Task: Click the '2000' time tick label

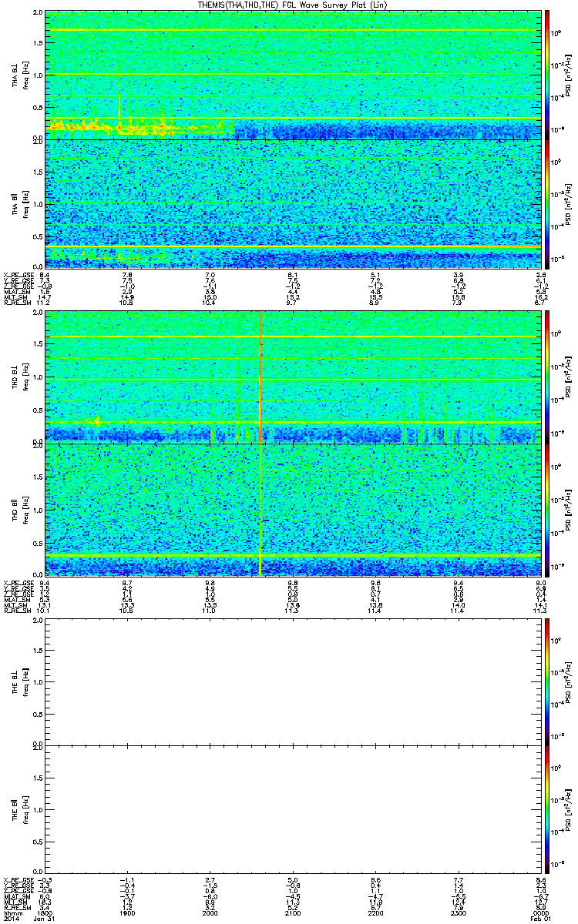Action: 210,913
